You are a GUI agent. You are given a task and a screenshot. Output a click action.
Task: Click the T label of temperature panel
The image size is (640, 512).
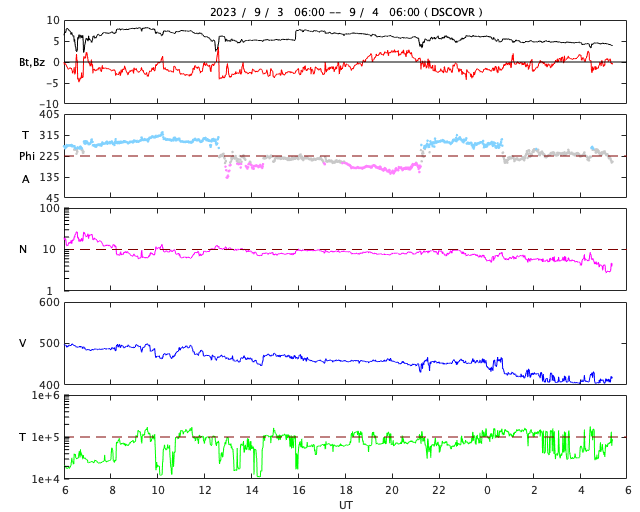pos(23,437)
